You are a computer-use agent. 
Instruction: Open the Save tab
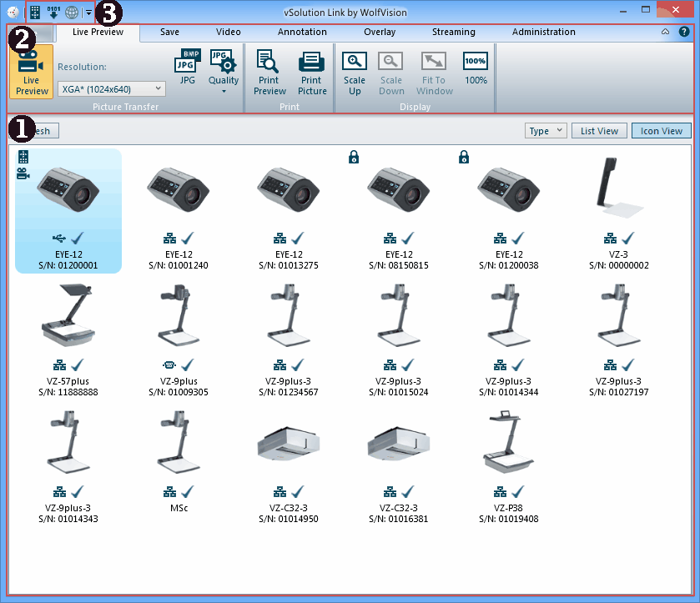(x=169, y=33)
